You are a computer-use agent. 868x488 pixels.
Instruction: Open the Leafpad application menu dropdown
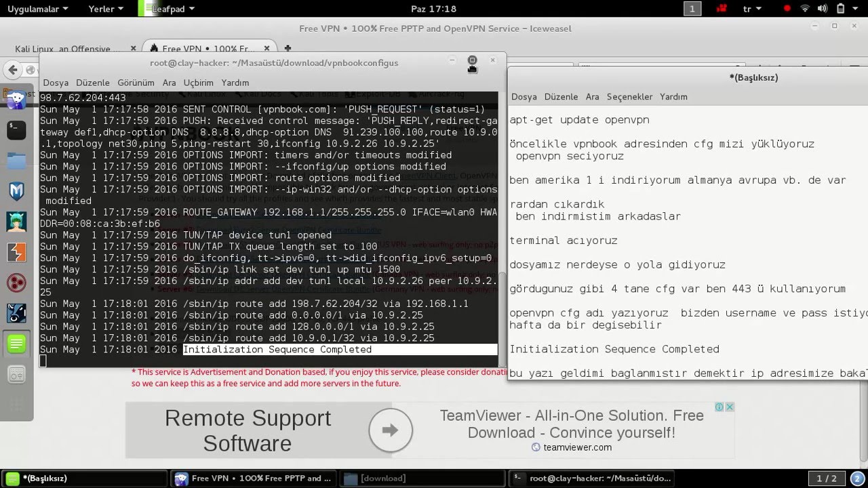173,9
